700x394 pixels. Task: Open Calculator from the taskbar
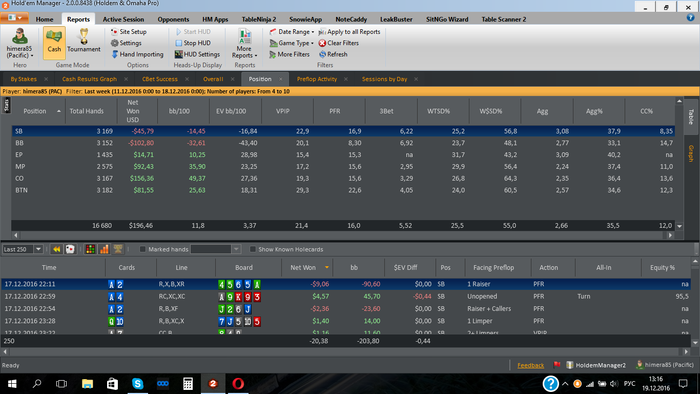[188, 383]
